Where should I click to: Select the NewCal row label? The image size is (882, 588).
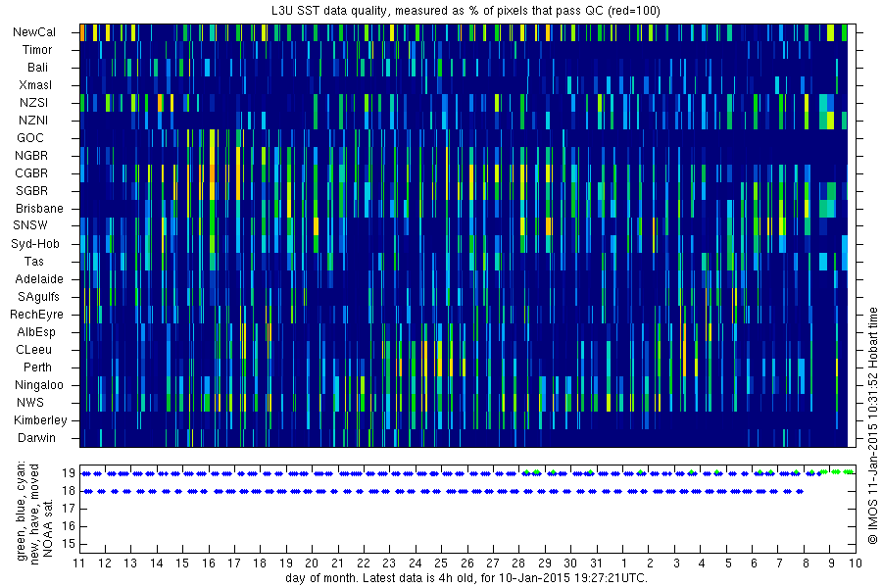34,32
